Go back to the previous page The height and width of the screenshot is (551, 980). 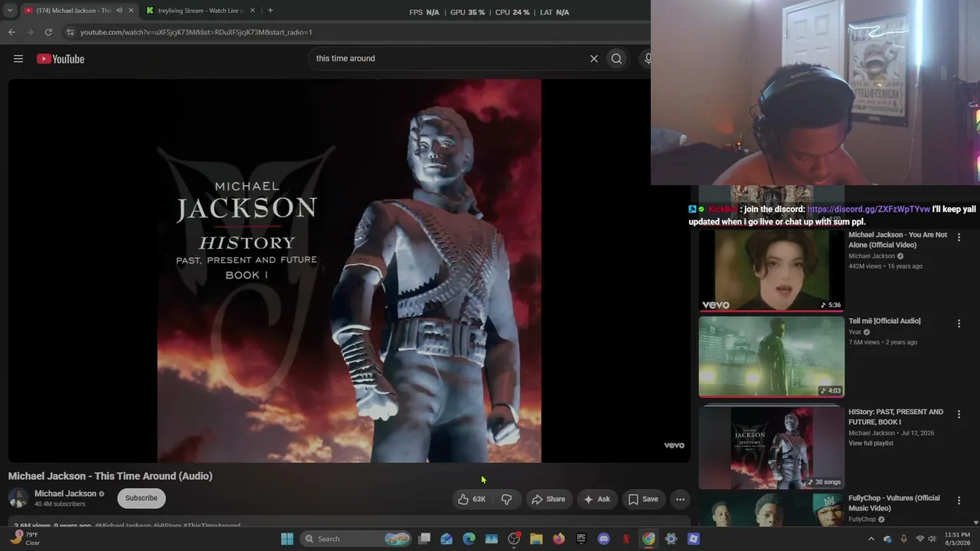tap(11, 32)
